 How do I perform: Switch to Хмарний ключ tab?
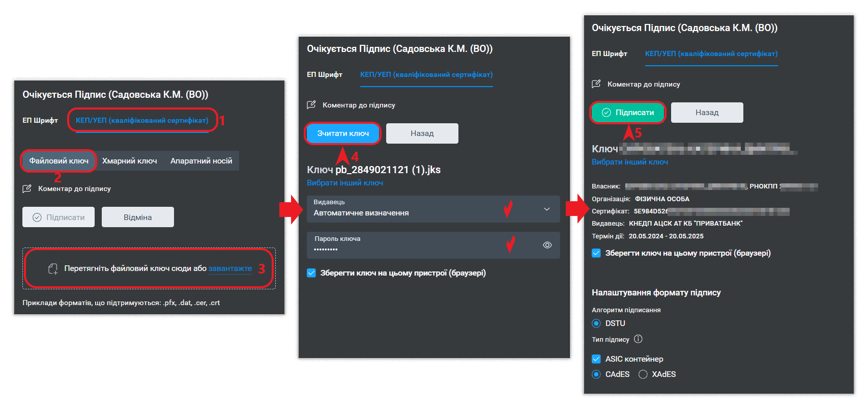[129, 161]
